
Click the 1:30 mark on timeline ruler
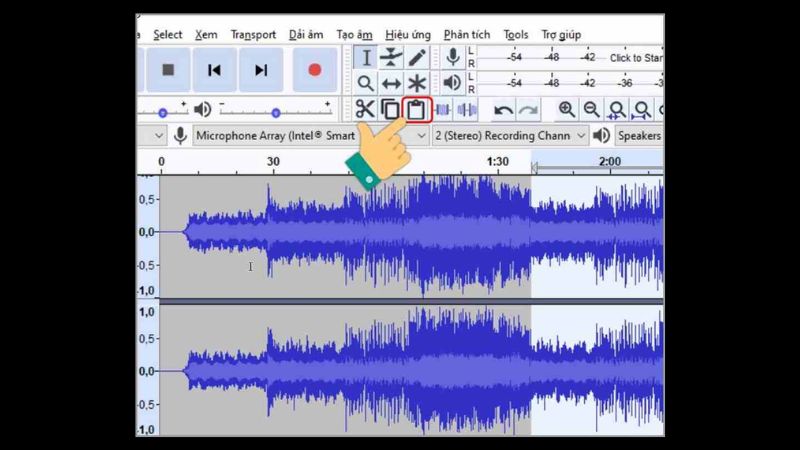497,162
